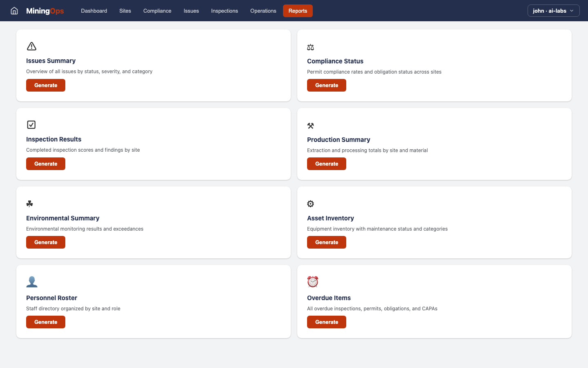
Task: Click the gear icon above Asset Inventory
Action: click(310, 204)
